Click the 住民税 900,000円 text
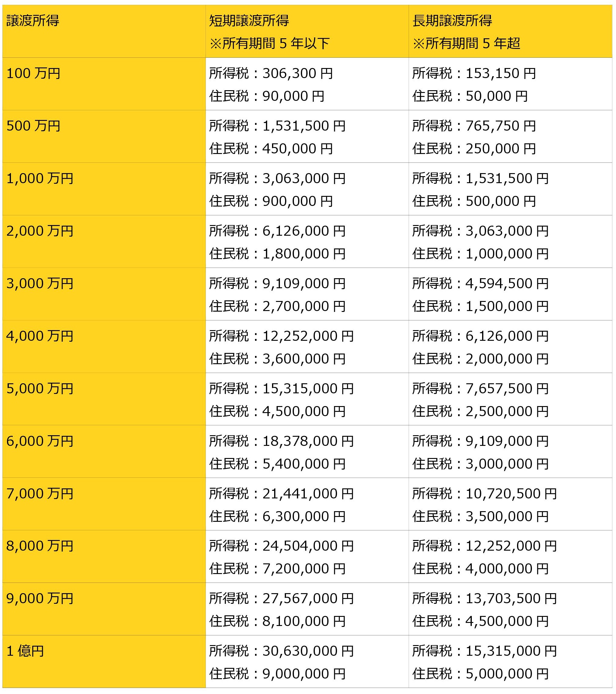Image resolution: width=616 pixels, height=694 pixels. click(x=271, y=201)
